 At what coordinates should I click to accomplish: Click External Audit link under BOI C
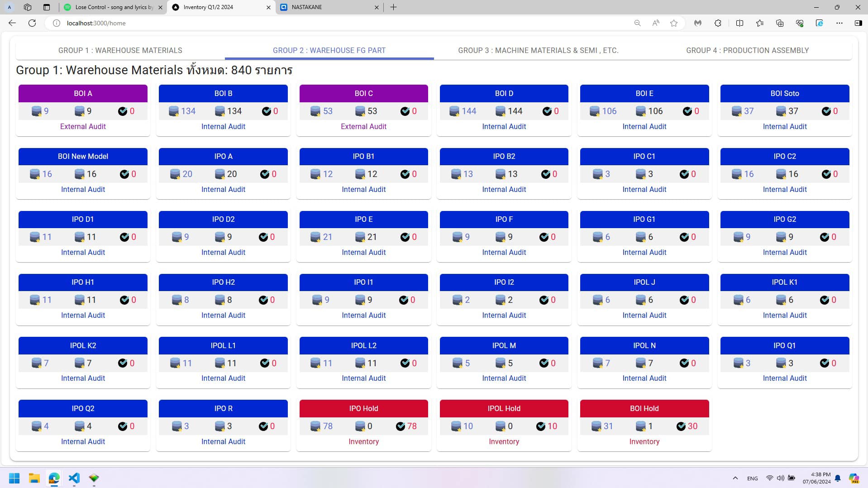(x=363, y=127)
